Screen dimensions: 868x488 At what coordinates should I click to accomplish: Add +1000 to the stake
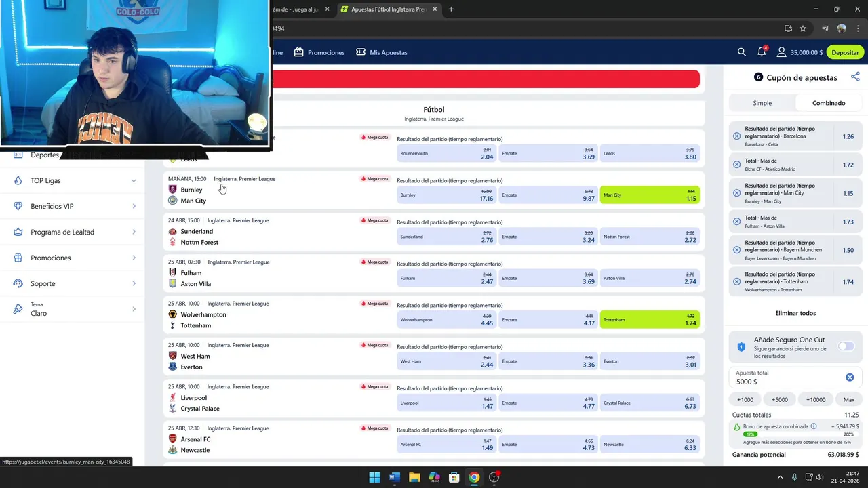click(x=745, y=399)
